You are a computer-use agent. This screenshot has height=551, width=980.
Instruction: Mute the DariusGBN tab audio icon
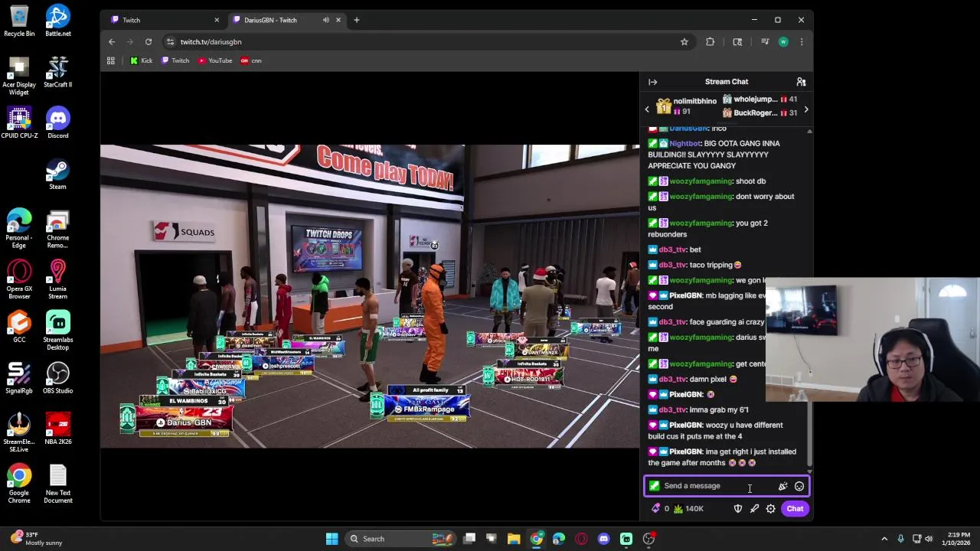tap(326, 20)
